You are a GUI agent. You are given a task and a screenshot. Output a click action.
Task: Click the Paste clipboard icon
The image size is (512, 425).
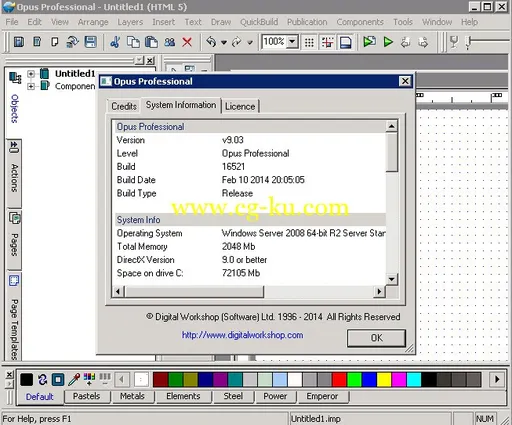point(151,42)
